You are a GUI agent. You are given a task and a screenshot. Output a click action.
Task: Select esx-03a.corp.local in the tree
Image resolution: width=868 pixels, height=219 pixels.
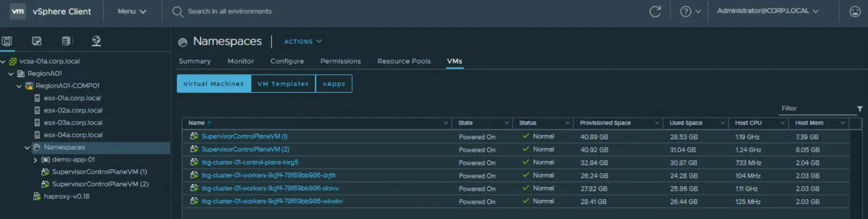(x=73, y=123)
